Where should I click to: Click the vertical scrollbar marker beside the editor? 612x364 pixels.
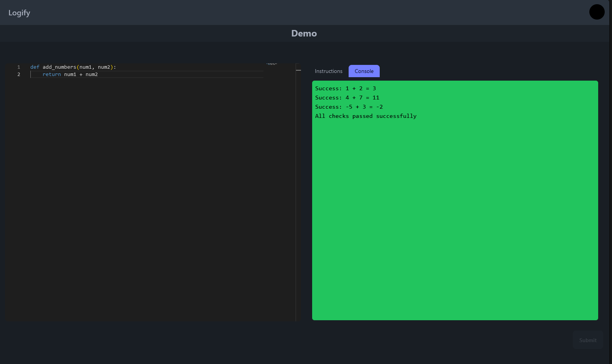pos(298,70)
